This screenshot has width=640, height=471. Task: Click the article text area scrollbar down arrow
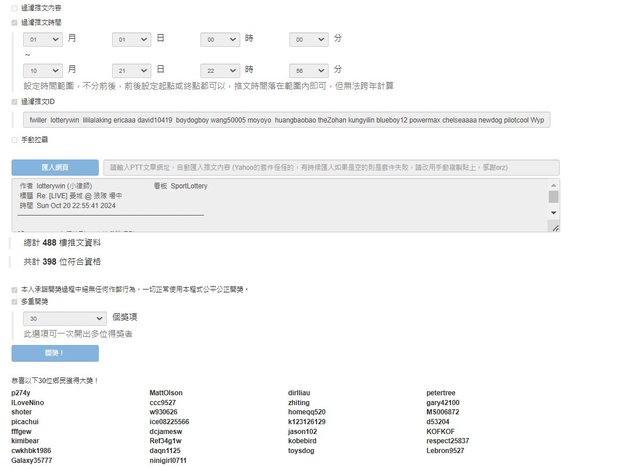click(x=554, y=227)
